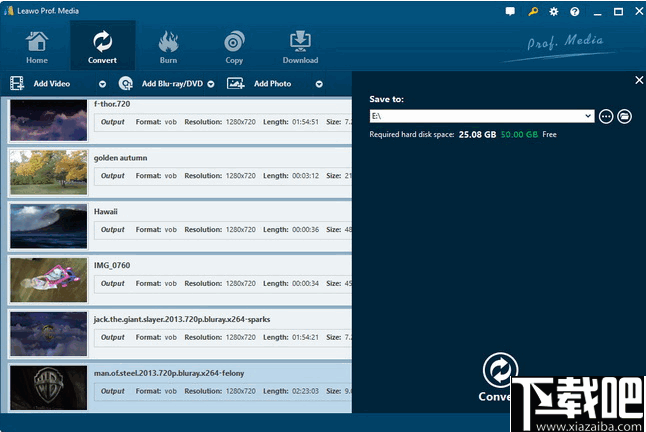Select the f-thor.720 video thumbnail
646x432 pixels.
49,120
